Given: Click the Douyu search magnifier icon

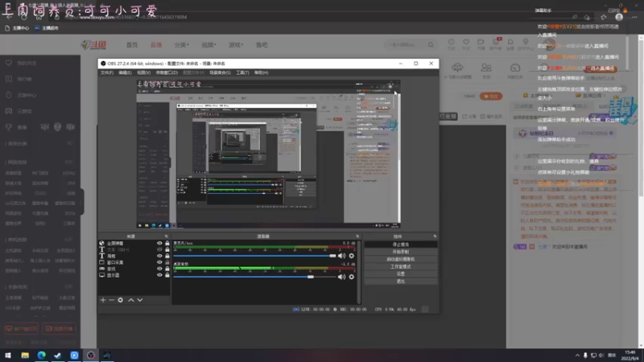Looking at the screenshot, I should pyautogui.click(x=431, y=45).
